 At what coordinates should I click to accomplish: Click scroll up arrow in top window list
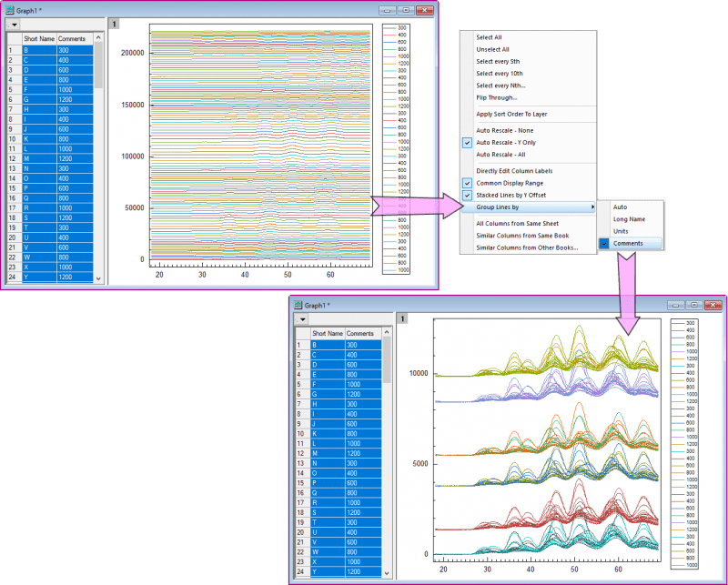[98, 37]
